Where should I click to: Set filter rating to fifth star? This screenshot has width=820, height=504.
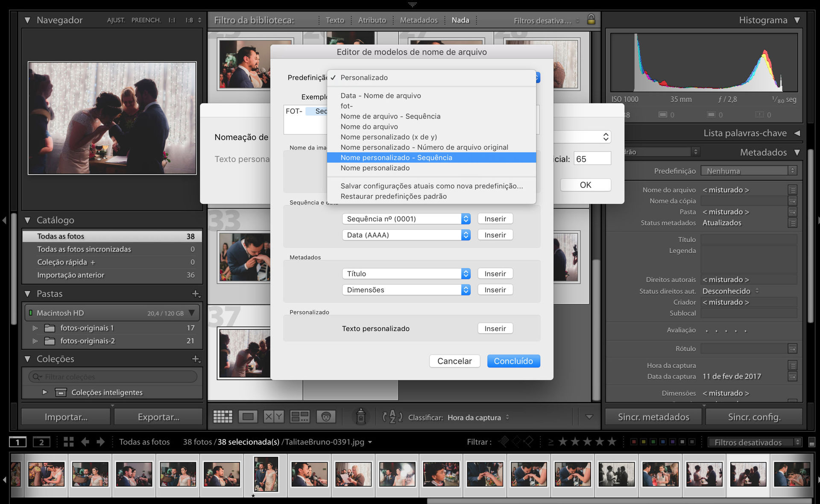[x=612, y=442]
